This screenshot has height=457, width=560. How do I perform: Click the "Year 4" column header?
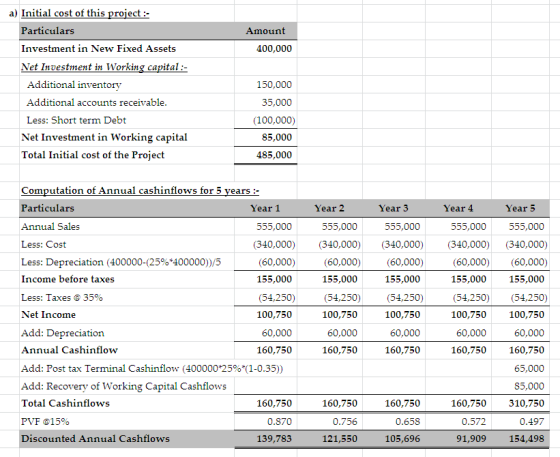tap(458, 209)
